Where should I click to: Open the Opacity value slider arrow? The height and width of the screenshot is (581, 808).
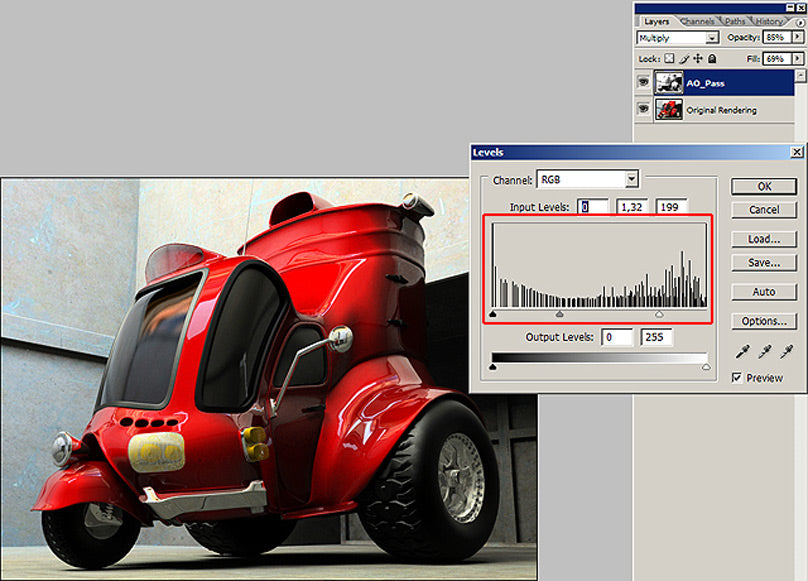tap(797, 37)
